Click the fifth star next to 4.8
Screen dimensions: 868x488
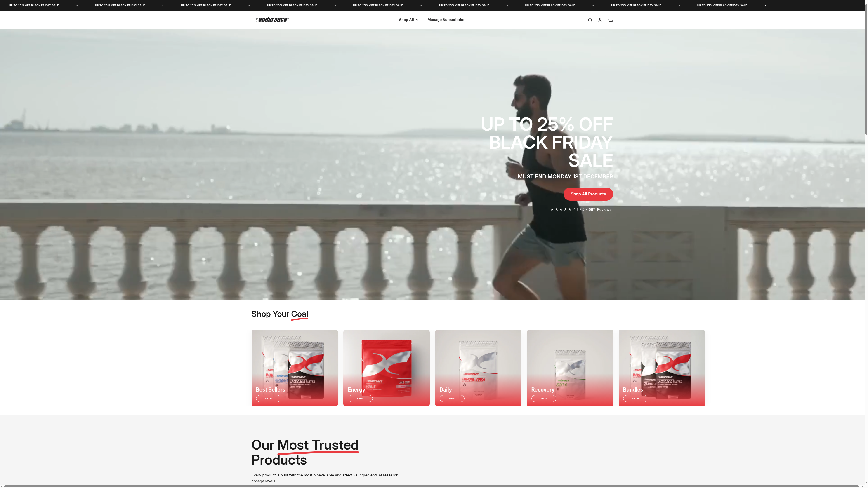pos(570,209)
